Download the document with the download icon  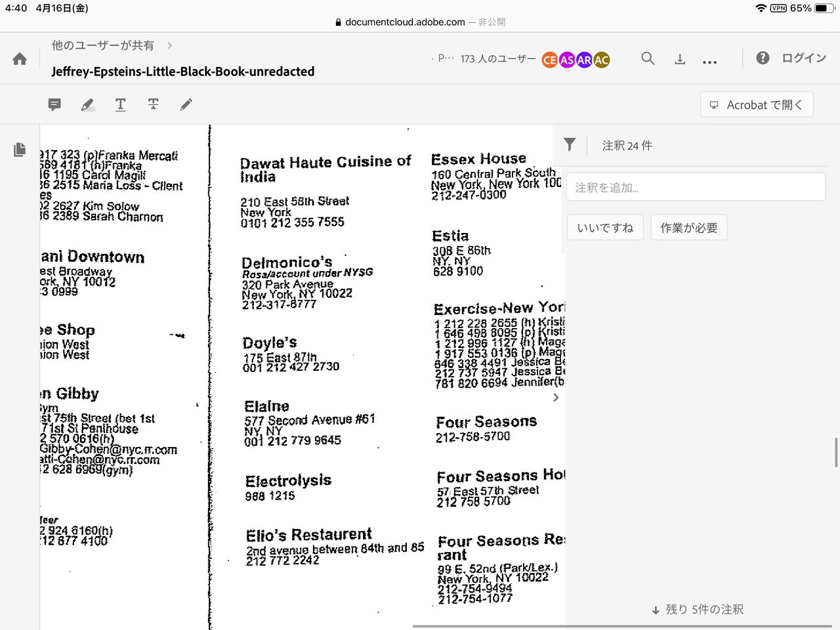click(x=680, y=59)
